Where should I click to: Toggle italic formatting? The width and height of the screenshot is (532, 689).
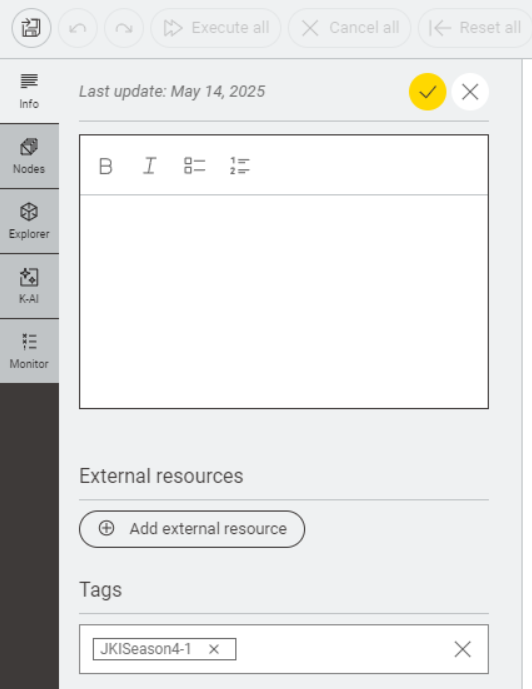pos(149,166)
